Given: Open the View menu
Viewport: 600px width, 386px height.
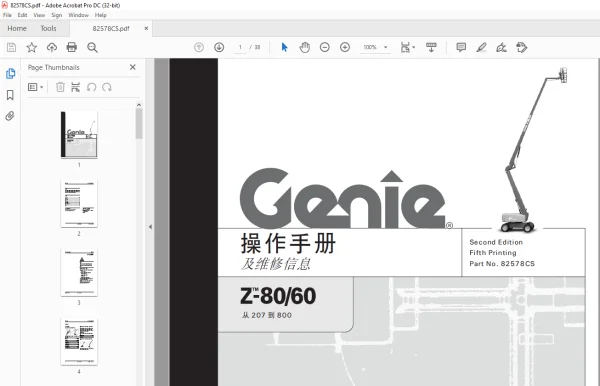Looking at the screenshot, I should click(x=39, y=15).
